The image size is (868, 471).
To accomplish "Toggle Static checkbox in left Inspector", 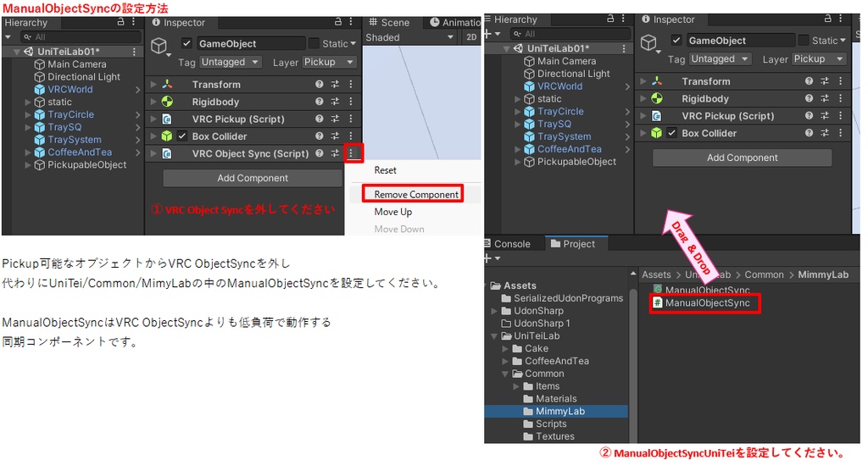I will [314, 43].
